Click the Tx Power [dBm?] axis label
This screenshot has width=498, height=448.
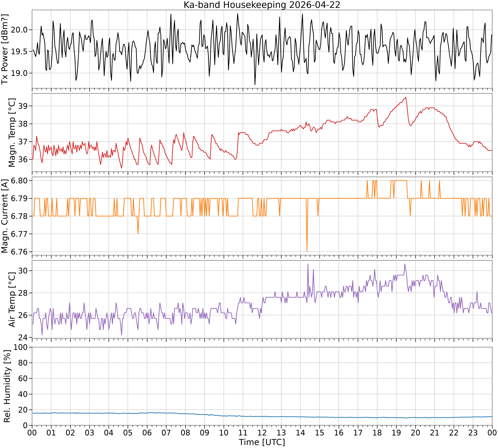click(x=5, y=49)
